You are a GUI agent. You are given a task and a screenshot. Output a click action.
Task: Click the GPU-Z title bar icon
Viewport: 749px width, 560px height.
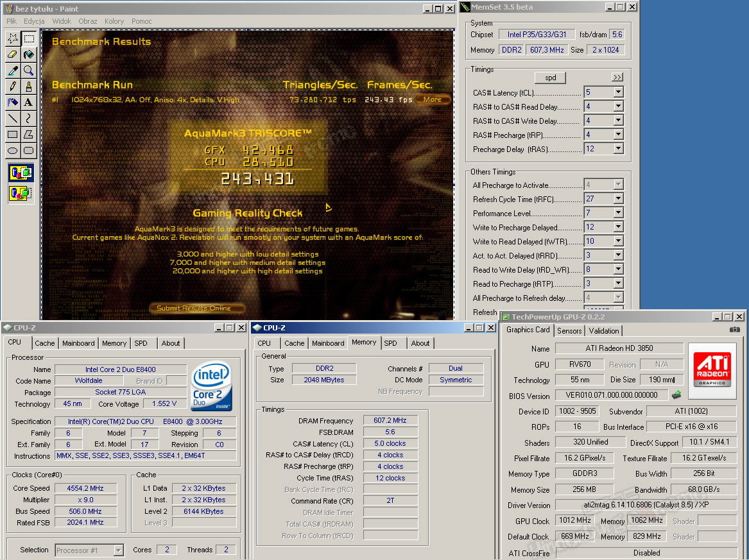pyautogui.click(x=506, y=317)
